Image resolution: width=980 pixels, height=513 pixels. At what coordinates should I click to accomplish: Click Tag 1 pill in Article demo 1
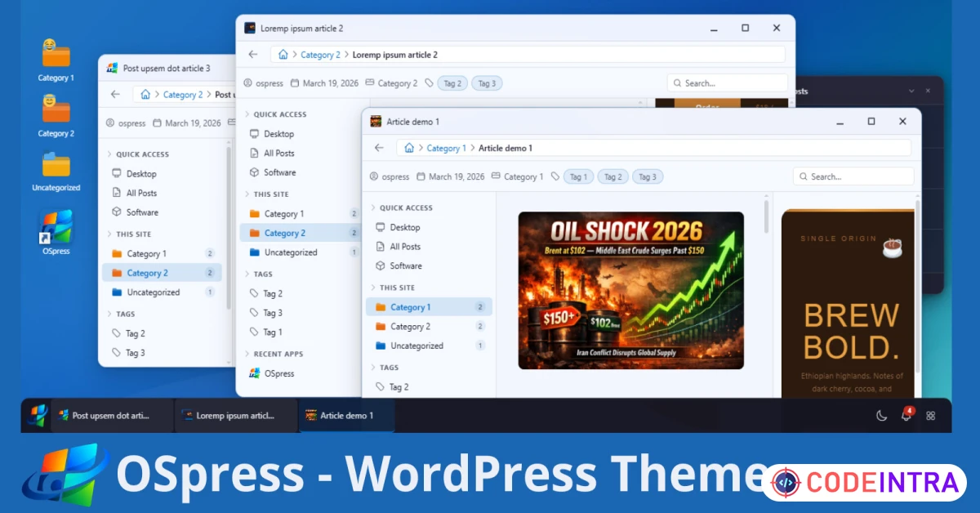coord(578,176)
